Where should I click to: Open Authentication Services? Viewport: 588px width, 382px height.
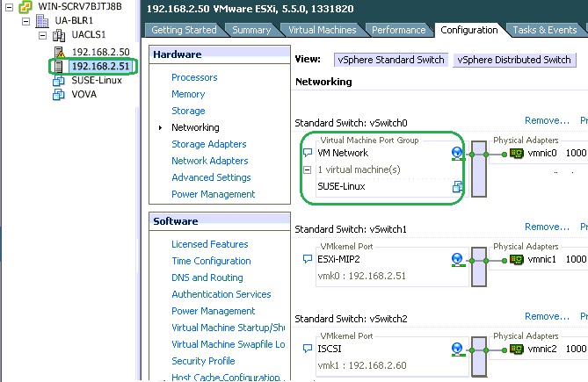221,294
